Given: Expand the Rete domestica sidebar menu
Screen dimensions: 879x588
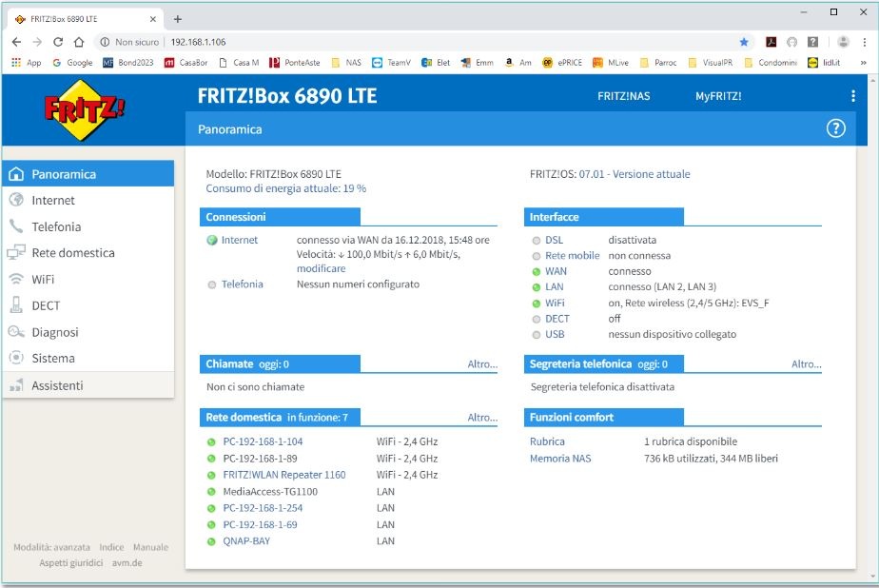Looking at the screenshot, I should coord(72,253).
